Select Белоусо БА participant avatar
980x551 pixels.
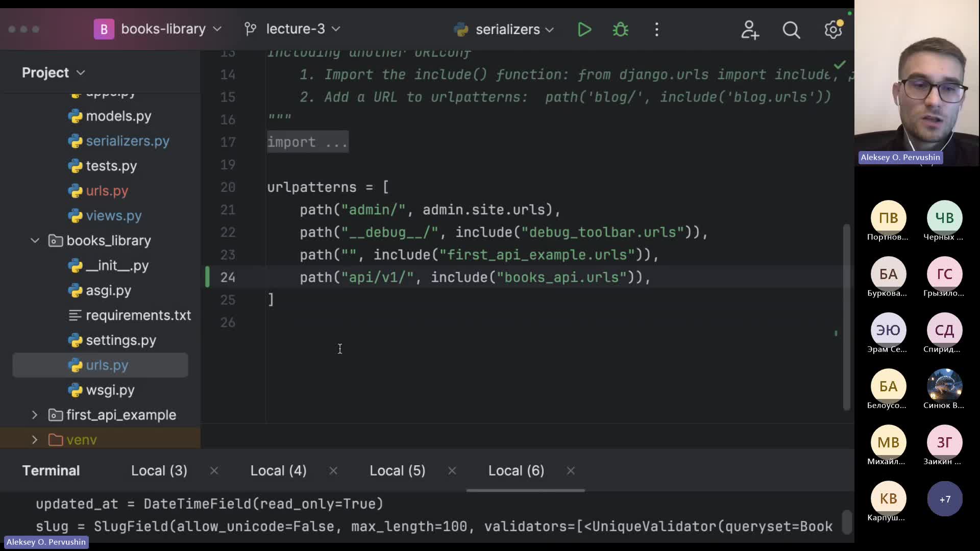point(888,386)
